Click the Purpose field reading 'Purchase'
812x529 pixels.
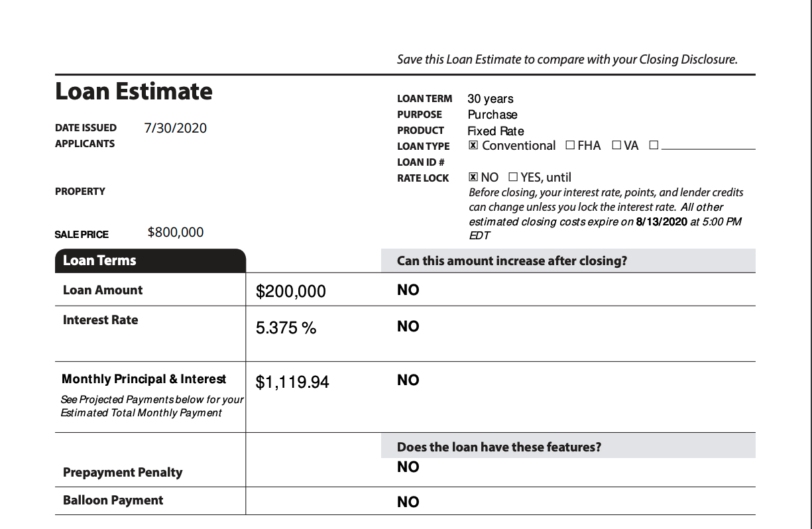(492, 115)
